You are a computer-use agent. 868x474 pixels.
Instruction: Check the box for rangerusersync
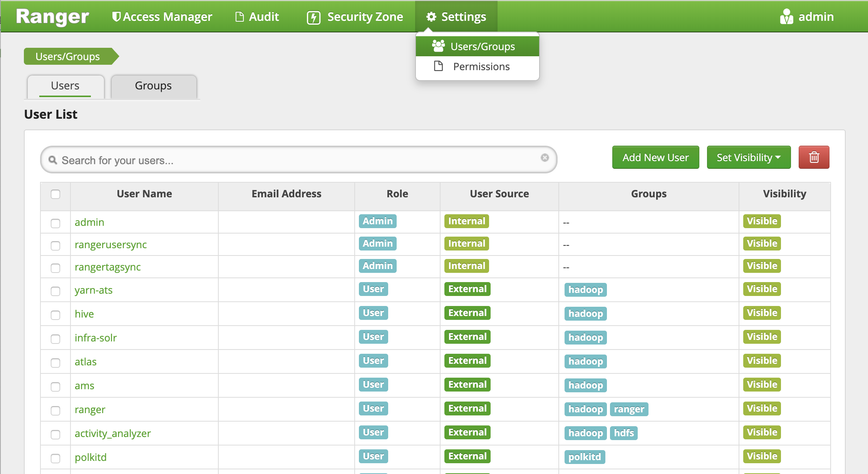click(x=55, y=245)
